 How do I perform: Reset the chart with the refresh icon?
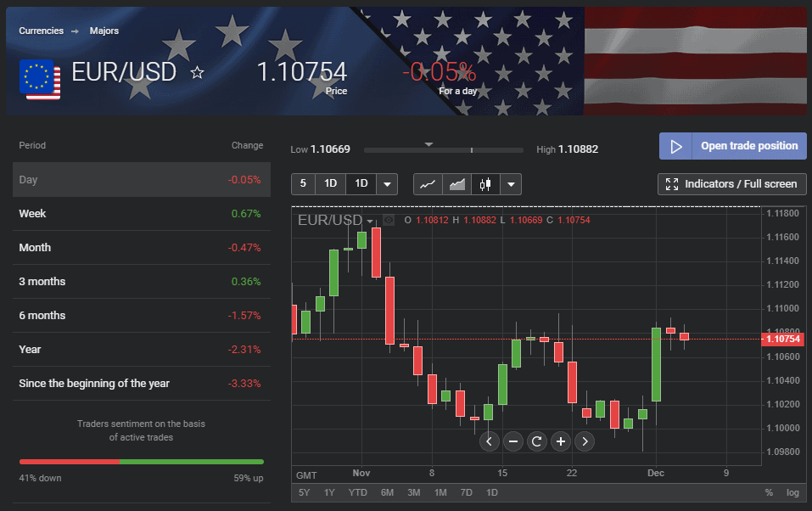pyautogui.click(x=536, y=441)
